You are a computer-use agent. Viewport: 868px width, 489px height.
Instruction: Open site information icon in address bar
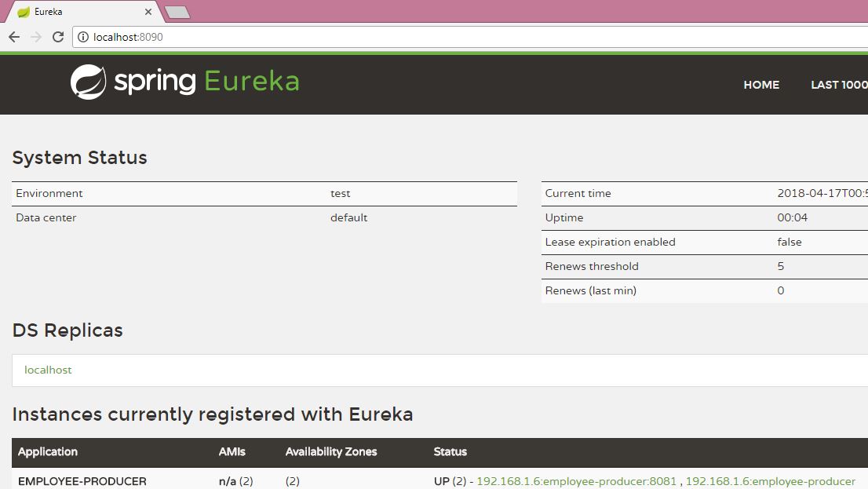[83, 37]
